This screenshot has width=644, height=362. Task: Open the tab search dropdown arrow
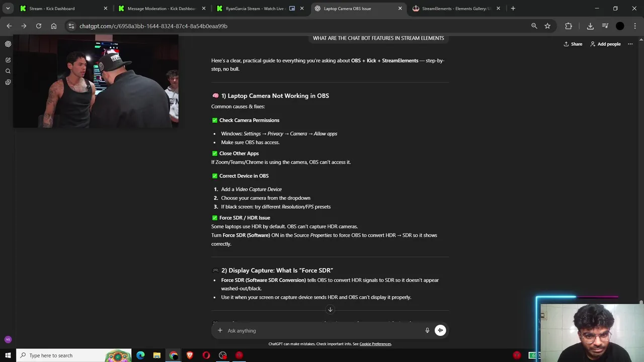[x=8, y=9]
